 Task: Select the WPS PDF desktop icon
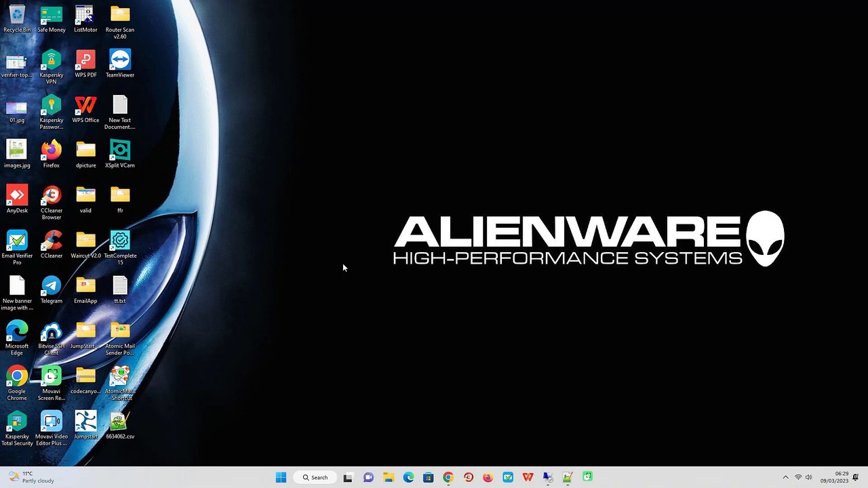point(85,64)
